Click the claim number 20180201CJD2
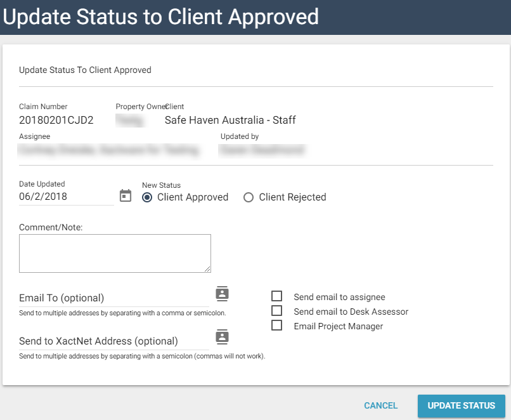The image size is (511, 420). pyautogui.click(x=56, y=120)
